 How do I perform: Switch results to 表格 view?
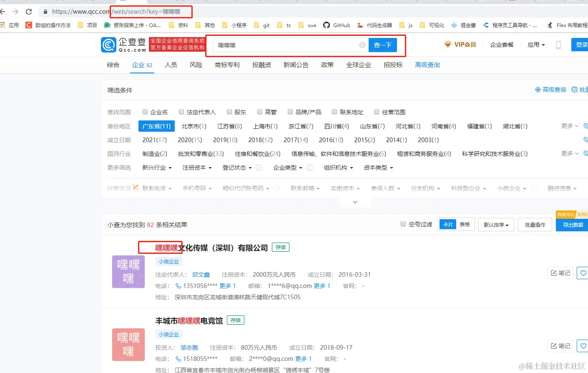coord(465,225)
